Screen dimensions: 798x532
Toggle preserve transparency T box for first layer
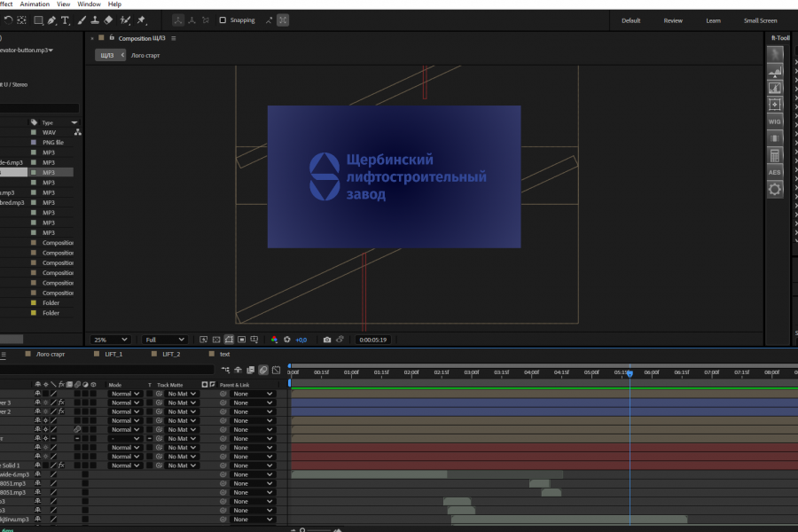point(150,394)
